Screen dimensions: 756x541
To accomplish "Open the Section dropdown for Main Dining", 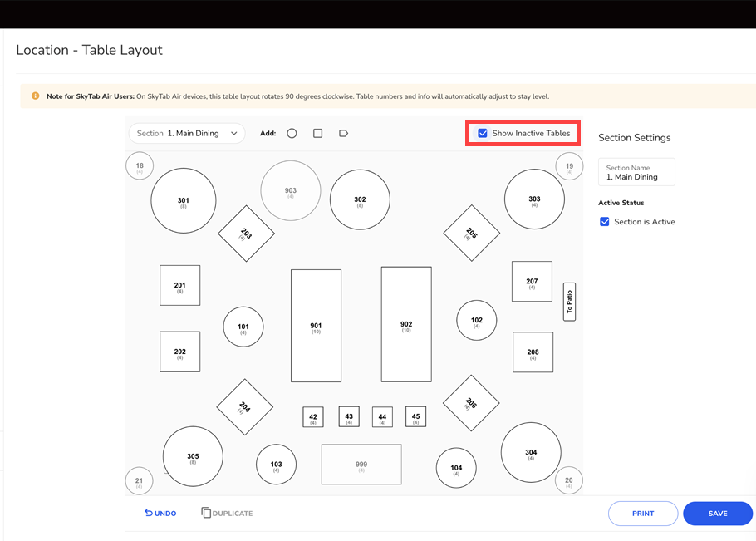I will [187, 133].
